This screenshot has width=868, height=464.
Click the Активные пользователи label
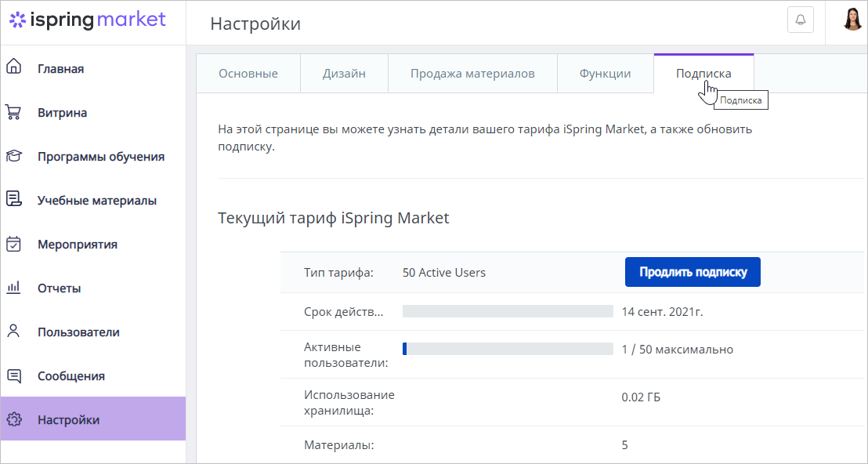[x=346, y=355]
